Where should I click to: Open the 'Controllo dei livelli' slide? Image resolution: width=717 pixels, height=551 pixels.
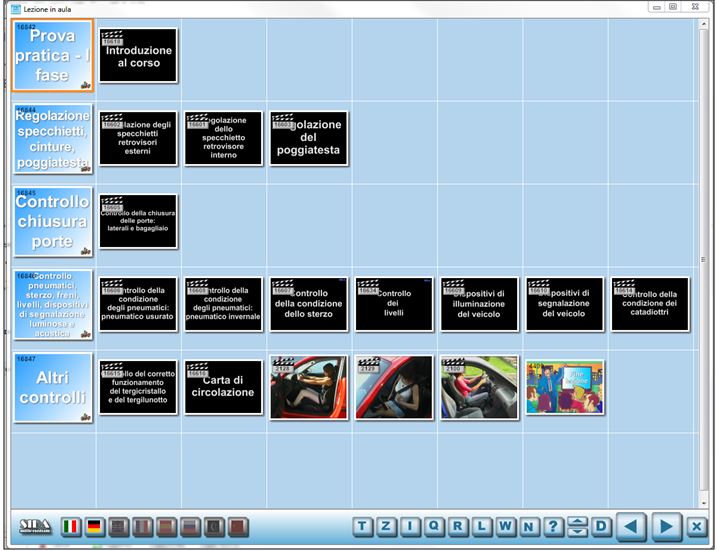coord(394,304)
